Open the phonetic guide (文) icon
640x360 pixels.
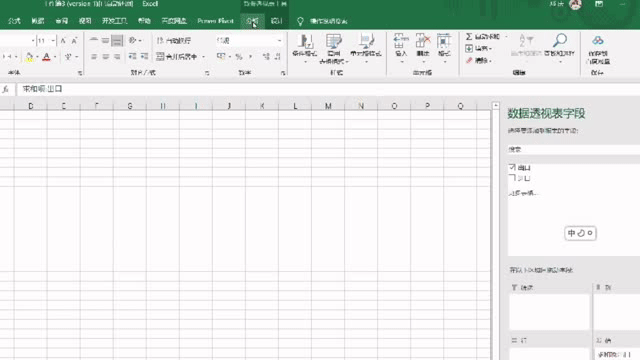(x=68, y=57)
